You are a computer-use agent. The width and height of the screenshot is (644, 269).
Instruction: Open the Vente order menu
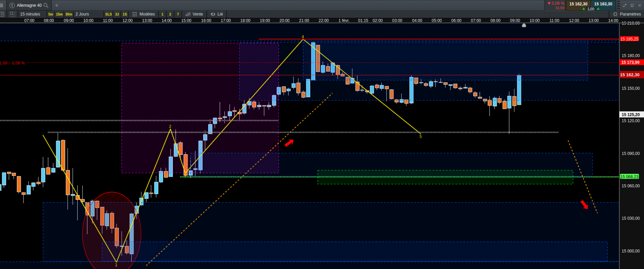pyautogui.click(x=194, y=14)
